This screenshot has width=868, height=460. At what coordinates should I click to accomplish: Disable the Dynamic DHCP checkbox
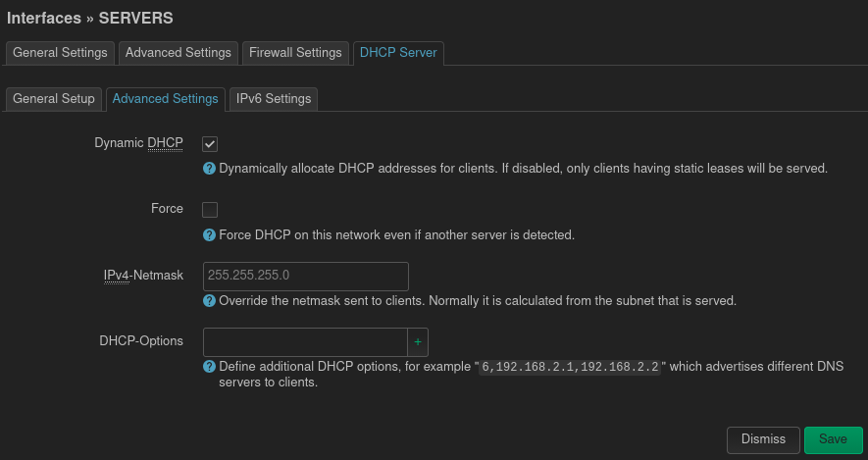click(210, 144)
